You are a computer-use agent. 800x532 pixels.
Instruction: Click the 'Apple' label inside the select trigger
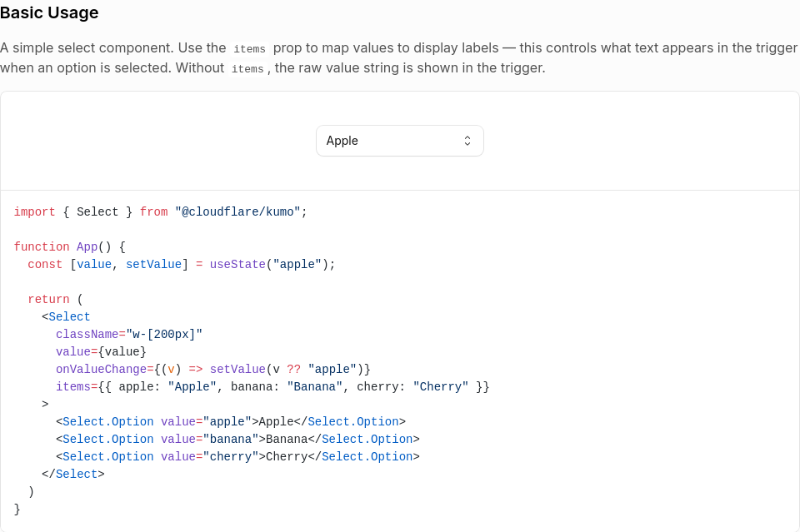[342, 141]
